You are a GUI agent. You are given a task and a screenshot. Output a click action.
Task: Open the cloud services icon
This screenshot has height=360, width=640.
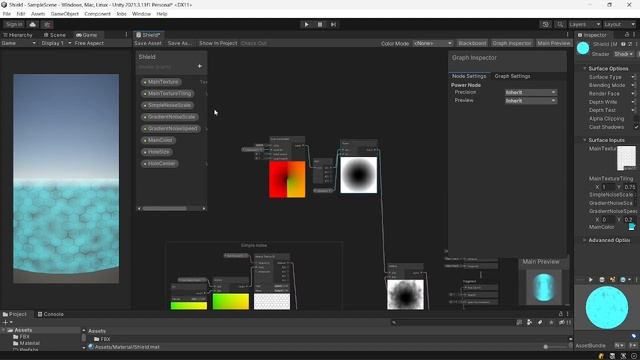[x=33, y=24]
